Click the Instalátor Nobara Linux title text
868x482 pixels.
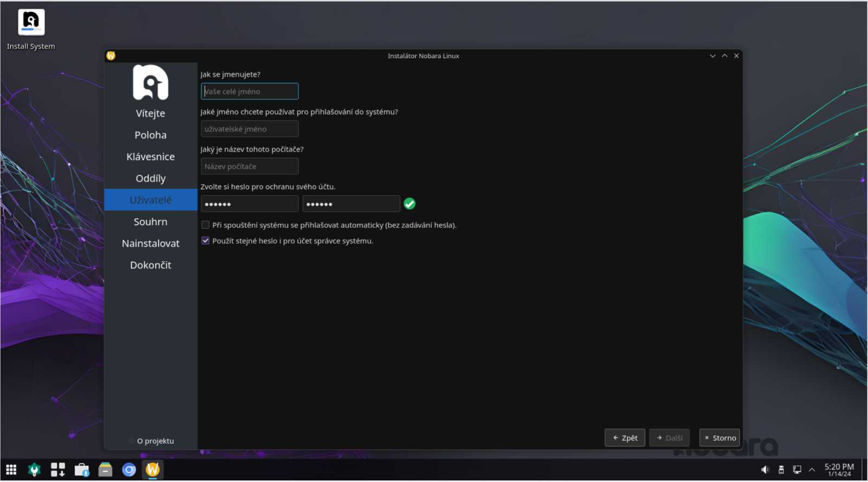pyautogui.click(x=424, y=56)
